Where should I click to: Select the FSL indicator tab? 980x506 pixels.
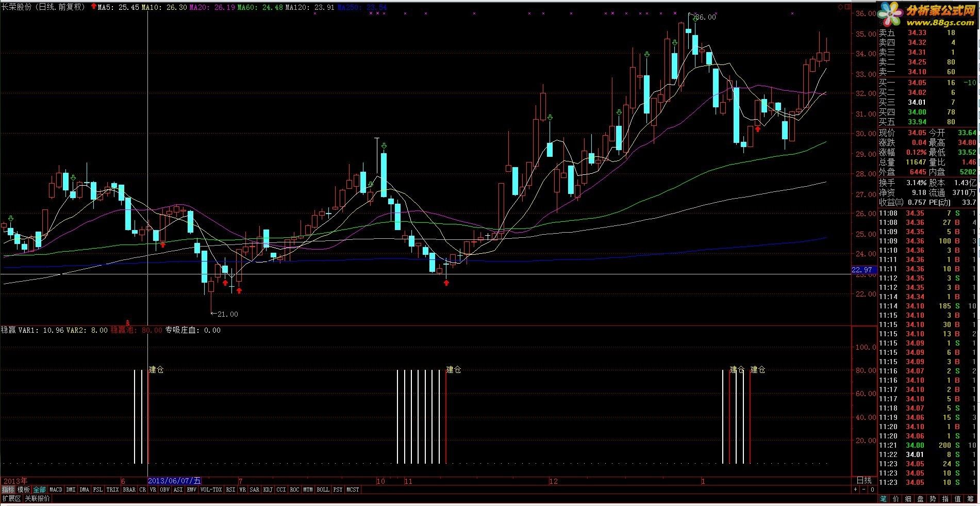point(97,489)
